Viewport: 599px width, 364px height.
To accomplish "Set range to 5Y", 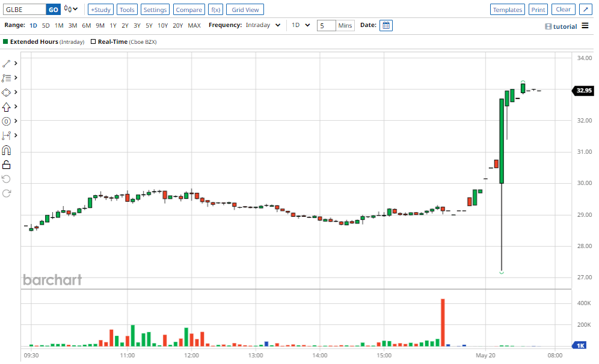I will point(149,26).
